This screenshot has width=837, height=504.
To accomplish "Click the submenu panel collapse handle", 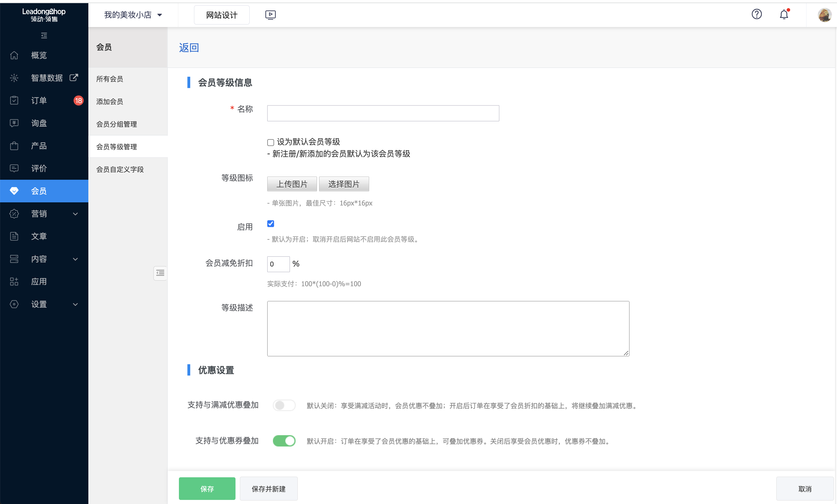I will click(160, 273).
